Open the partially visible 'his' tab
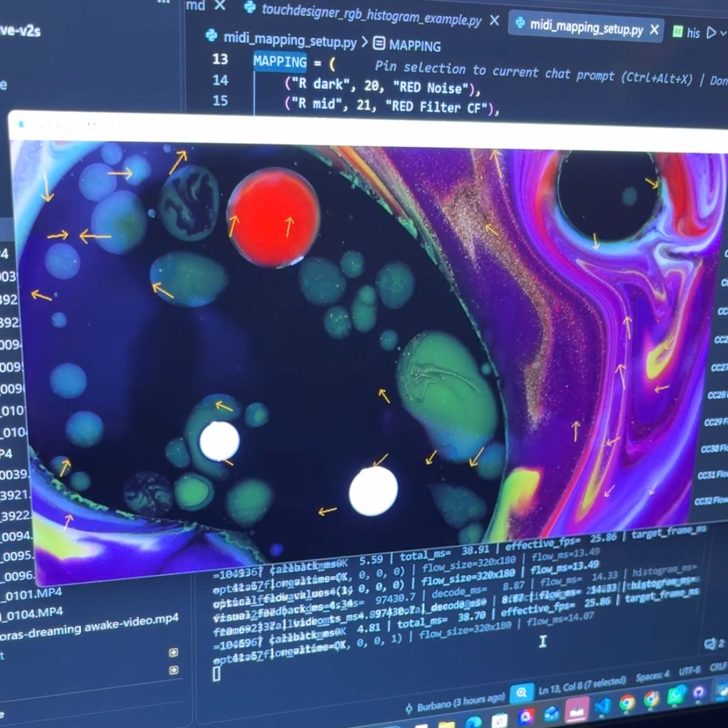The width and height of the screenshot is (728, 728). click(x=687, y=32)
